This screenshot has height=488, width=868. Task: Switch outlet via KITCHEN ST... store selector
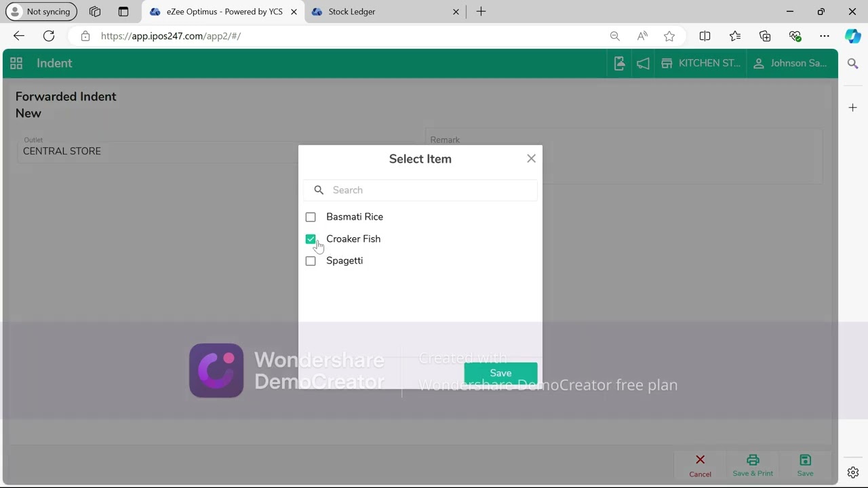coord(701,63)
